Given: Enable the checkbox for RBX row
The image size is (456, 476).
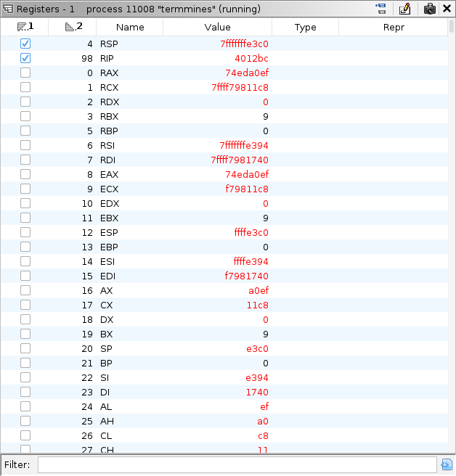Looking at the screenshot, I should pos(25,116).
